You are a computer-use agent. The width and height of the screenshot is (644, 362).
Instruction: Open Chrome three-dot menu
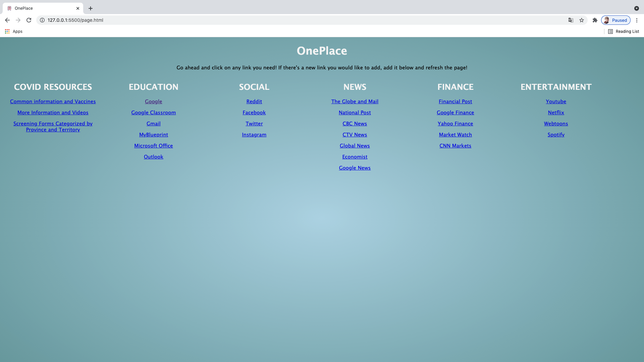click(637, 20)
